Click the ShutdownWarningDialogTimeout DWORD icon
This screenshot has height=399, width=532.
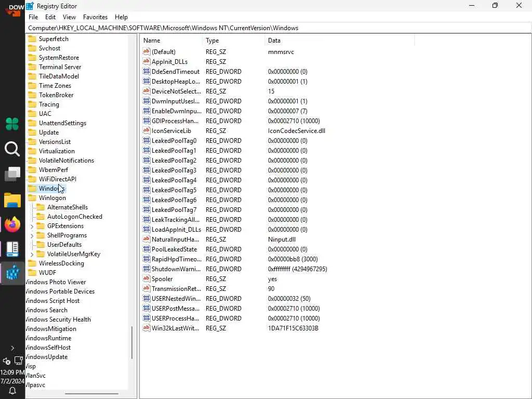[146, 269]
